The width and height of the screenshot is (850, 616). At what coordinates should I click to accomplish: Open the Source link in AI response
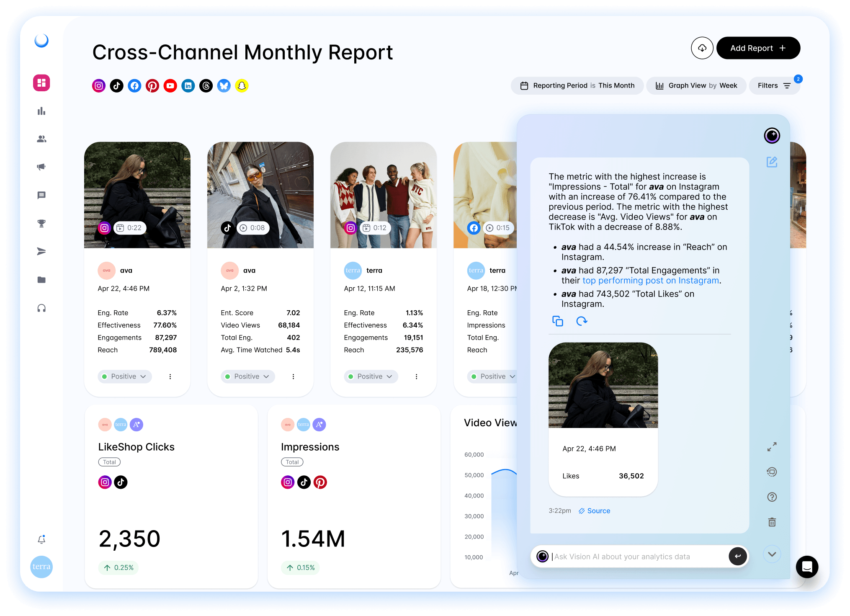[595, 511]
